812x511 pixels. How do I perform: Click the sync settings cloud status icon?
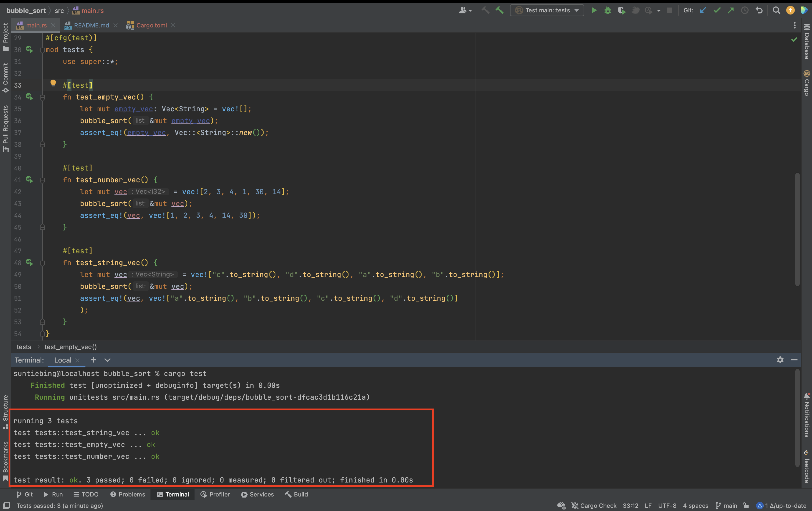coord(561,505)
